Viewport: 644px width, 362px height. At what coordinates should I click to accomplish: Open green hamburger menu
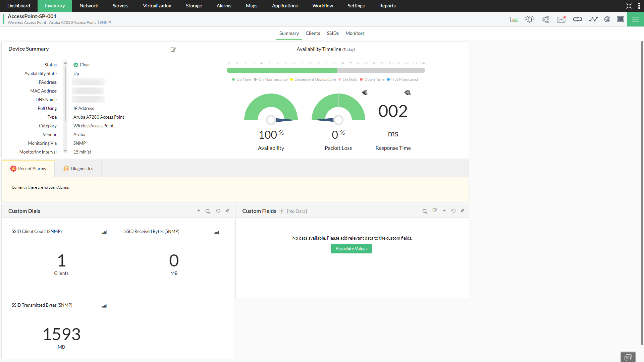pos(635,19)
